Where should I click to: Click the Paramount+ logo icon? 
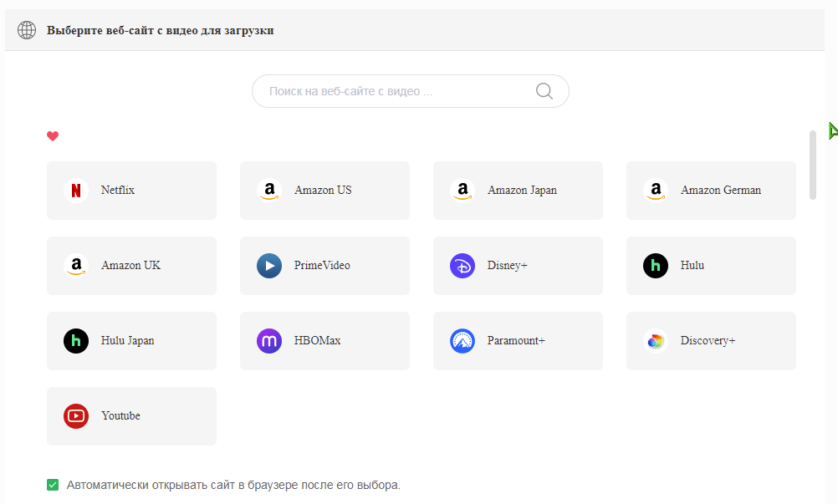point(462,341)
